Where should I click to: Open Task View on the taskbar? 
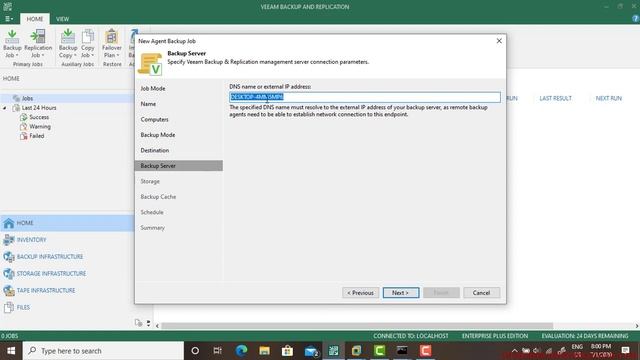tap(218, 351)
